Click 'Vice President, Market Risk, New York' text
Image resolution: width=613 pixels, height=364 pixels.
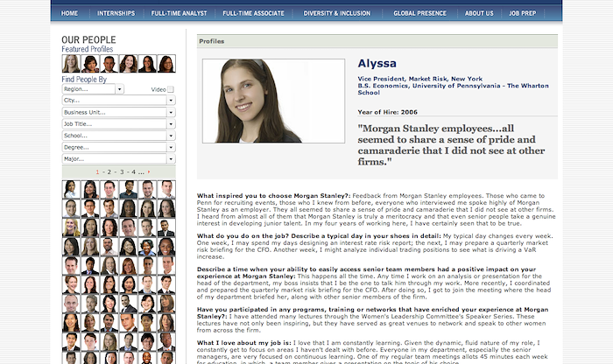(x=419, y=79)
